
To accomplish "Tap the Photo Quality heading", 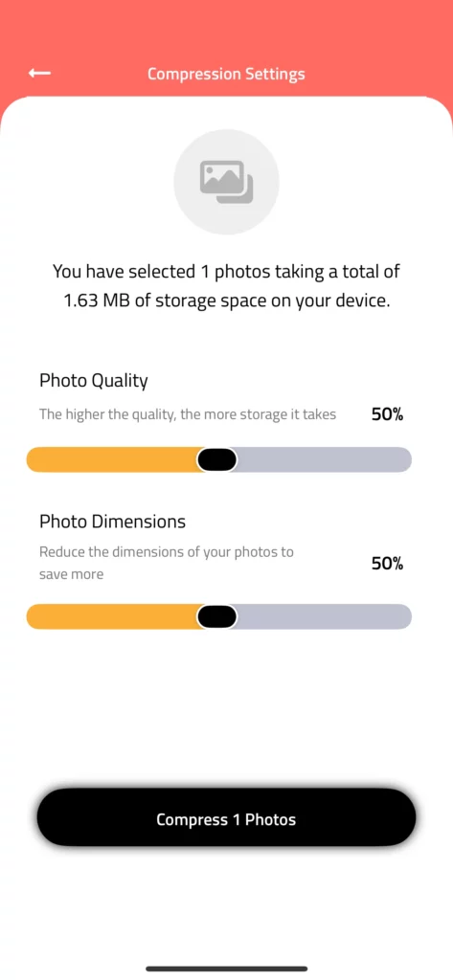I will 94,381.
